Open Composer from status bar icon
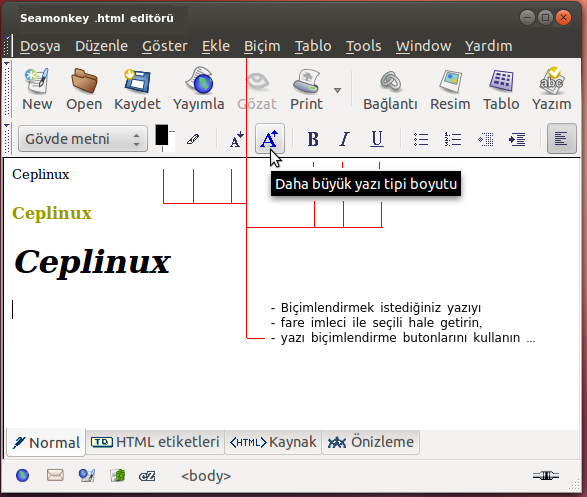Screen dimensions: 587x497 (x=87, y=476)
